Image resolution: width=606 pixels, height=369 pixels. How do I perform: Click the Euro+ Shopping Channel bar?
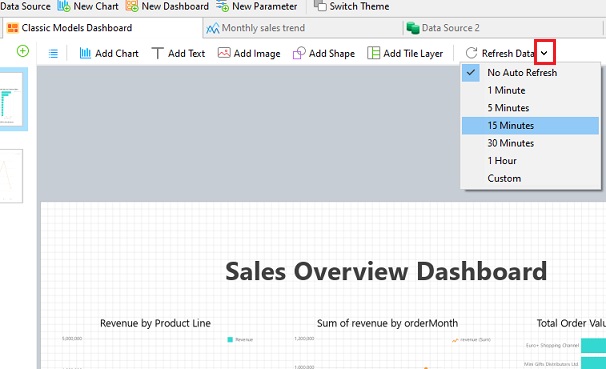coord(593,345)
